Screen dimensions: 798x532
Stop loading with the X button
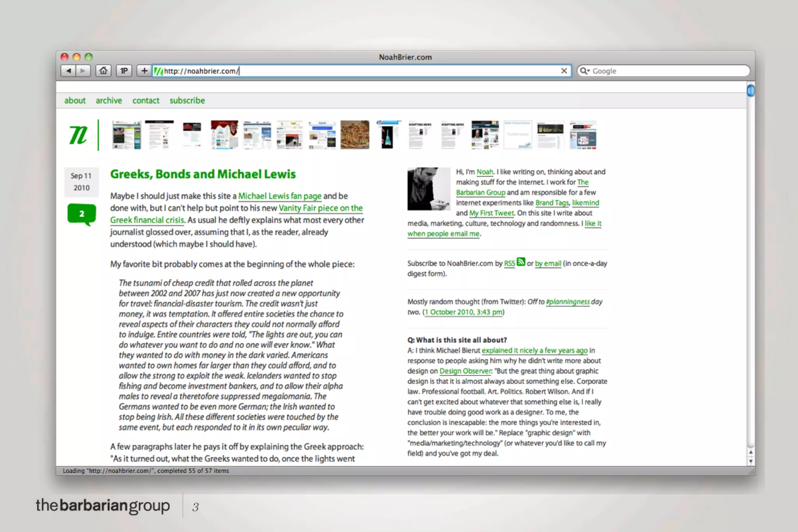click(564, 71)
